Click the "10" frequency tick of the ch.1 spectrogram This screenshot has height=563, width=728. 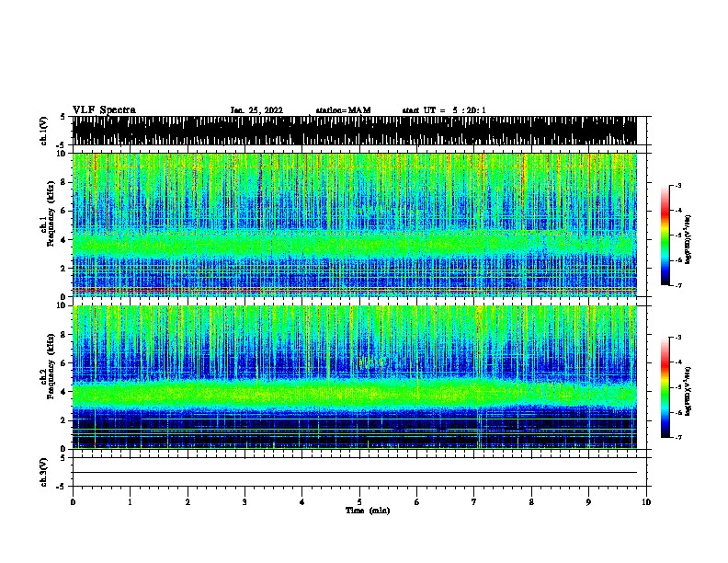[63, 154]
